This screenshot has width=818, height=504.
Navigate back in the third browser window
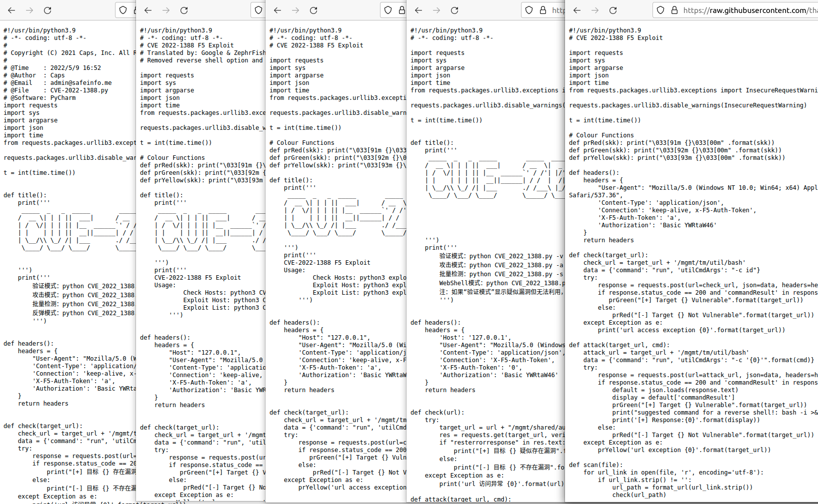277,10
